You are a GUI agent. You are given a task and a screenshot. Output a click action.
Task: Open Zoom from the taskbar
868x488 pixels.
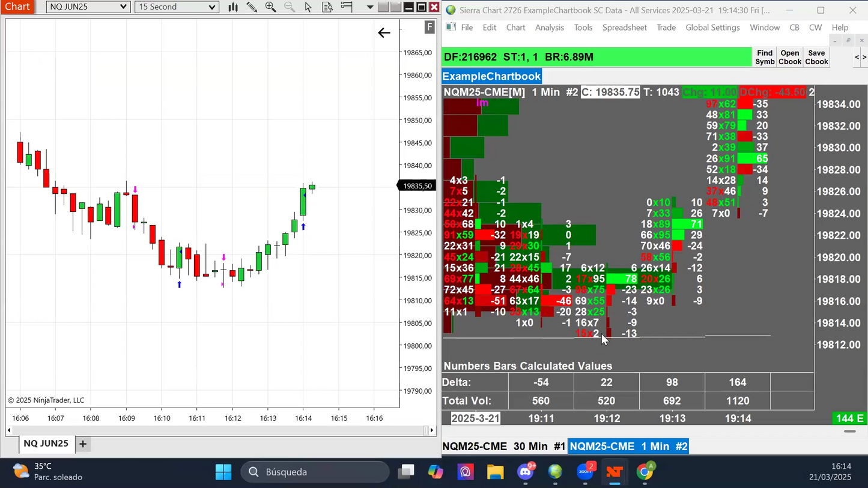coord(585,472)
